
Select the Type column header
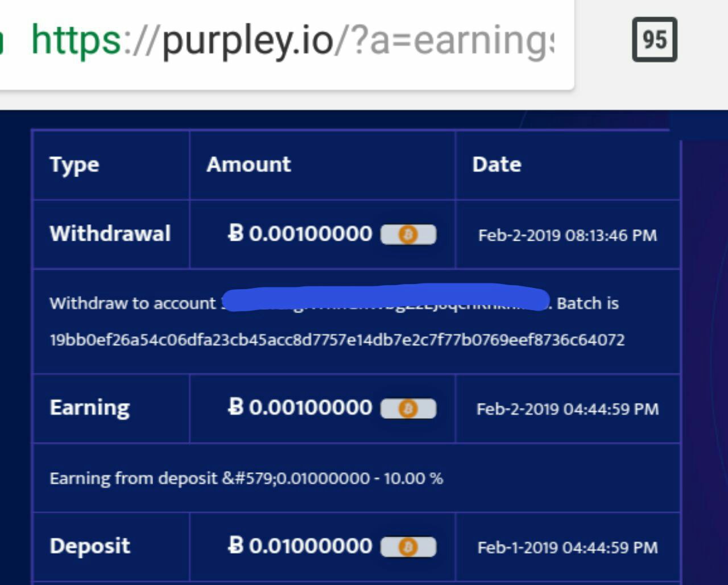coord(75,164)
